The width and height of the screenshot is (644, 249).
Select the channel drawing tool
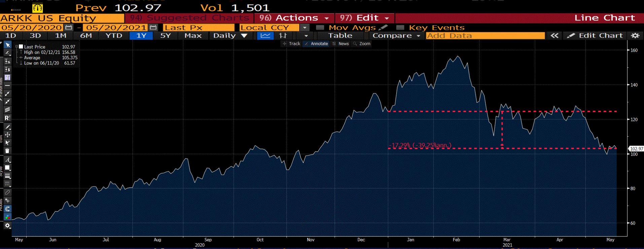7,110
